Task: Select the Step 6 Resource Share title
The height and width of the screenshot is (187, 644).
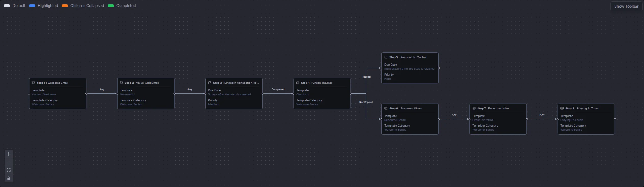Action: (x=406, y=109)
